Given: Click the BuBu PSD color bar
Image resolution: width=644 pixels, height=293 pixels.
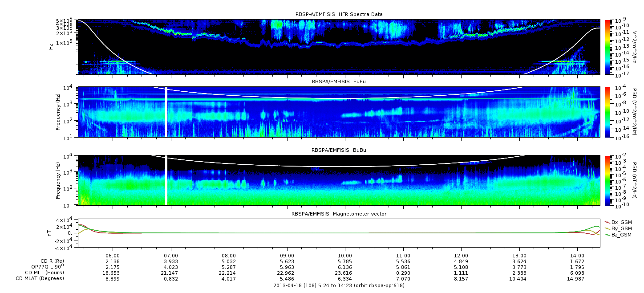Looking at the screenshot, I should 608,180.
